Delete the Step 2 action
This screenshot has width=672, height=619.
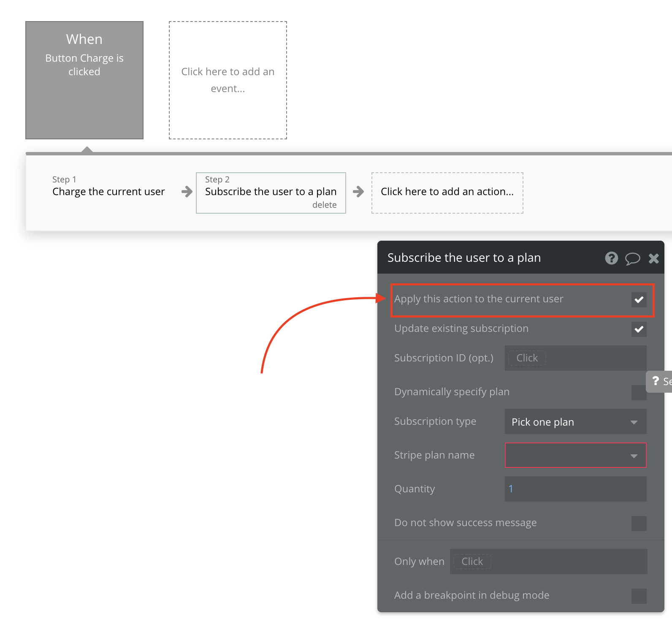[324, 205]
